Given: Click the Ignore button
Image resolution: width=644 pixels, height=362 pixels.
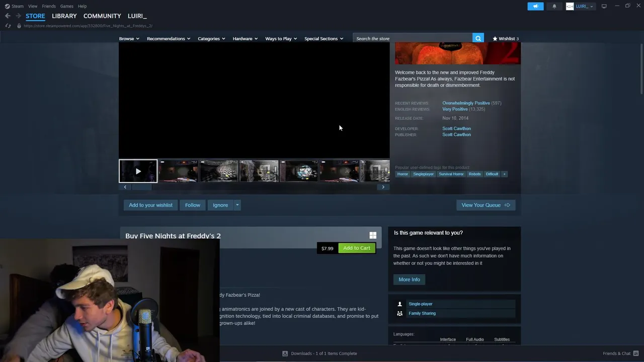Looking at the screenshot, I should click(220, 205).
